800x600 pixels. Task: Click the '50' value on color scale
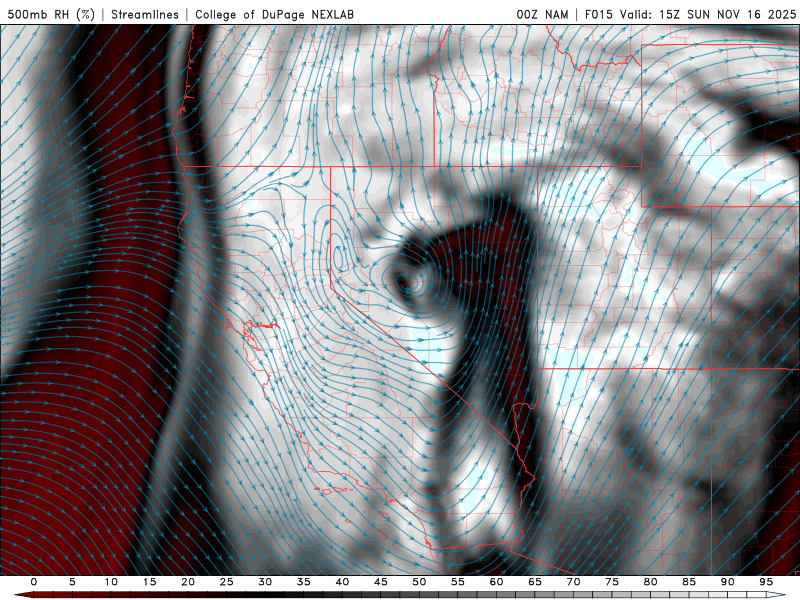(x=419, y=582)
